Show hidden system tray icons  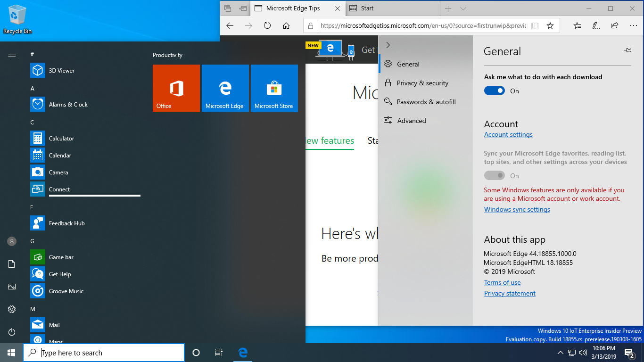(x=560, y=353)
